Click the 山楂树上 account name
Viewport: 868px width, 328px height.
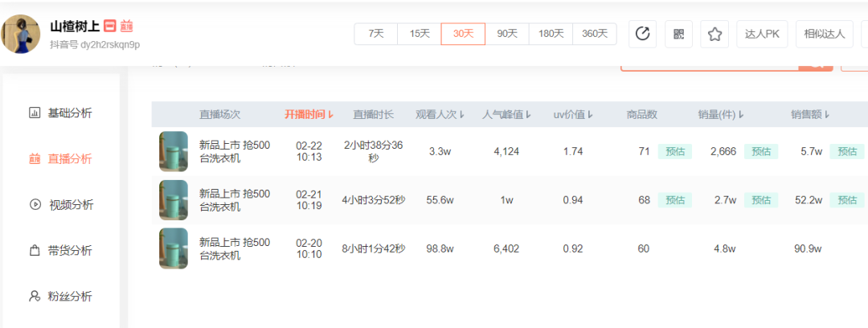click(75, 26)
